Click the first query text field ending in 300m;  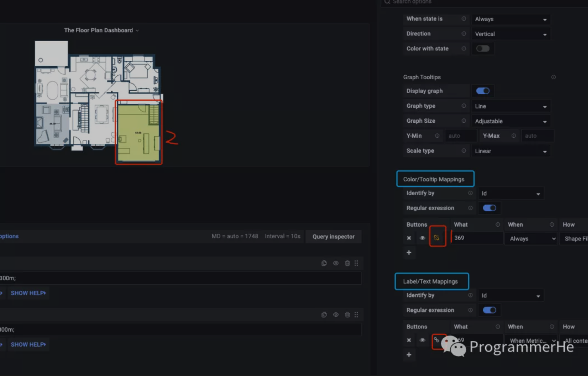pyautogui.click(x=181, y=278)
